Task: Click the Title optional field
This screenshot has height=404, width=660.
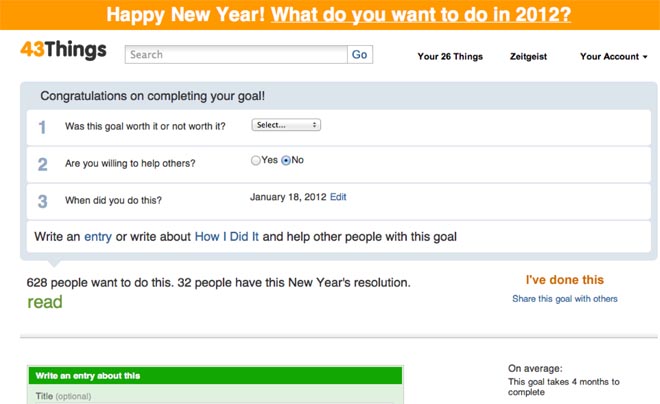Action: 214,396
